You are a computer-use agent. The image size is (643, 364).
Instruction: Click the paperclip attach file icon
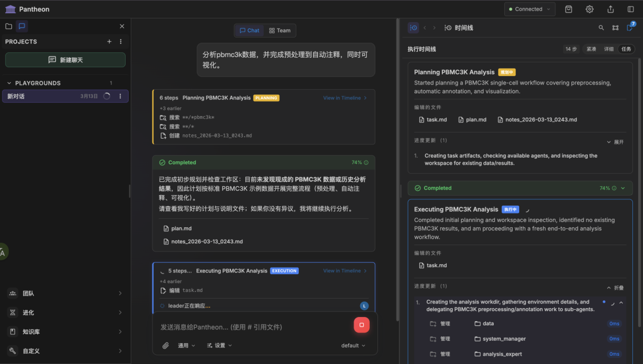pos(166,346)
